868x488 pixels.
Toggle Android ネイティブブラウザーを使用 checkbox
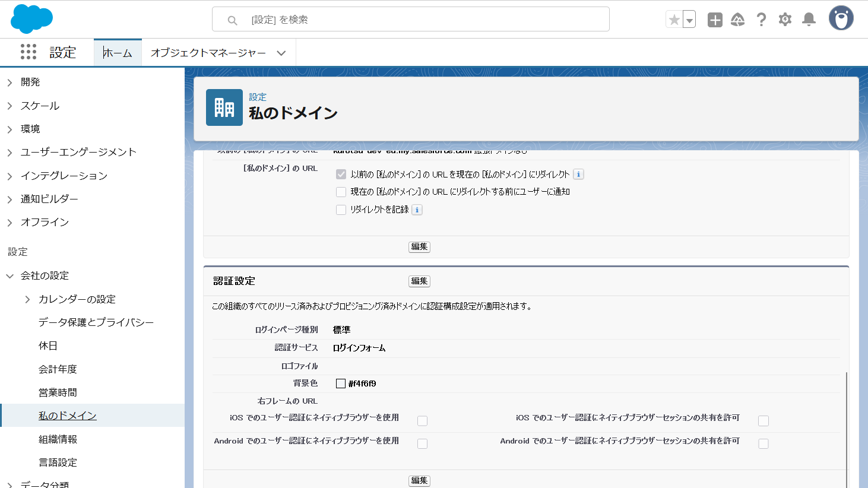422,443
